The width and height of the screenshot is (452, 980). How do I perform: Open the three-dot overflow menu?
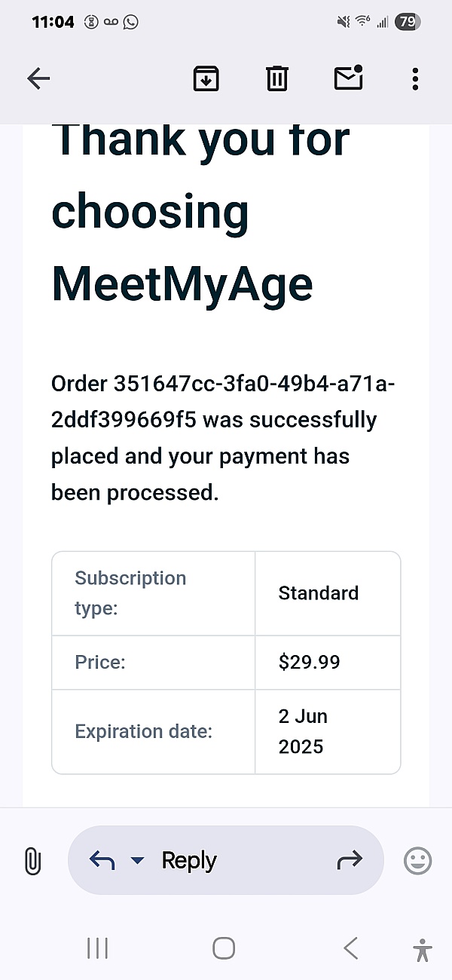pos(415,78)
